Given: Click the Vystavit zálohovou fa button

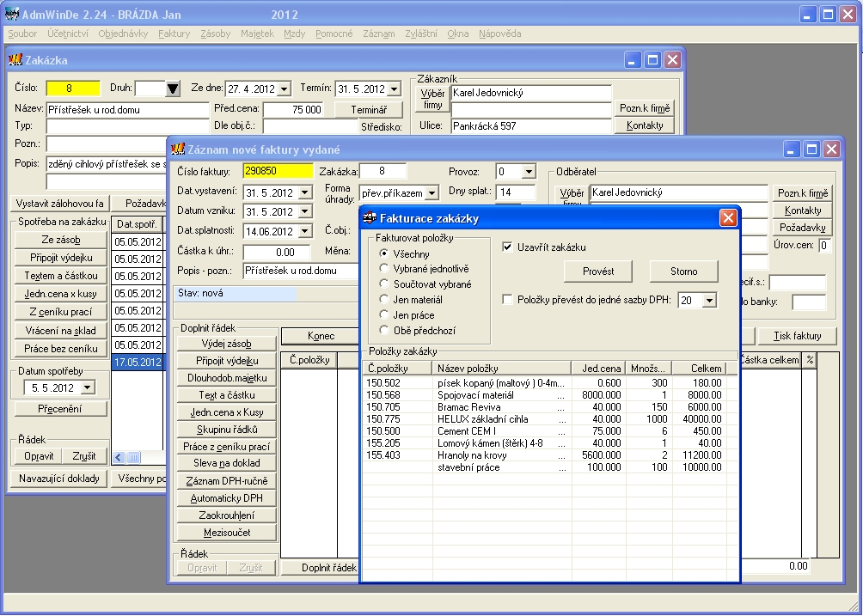Looking at the screenshot, I should [x=60, y=204].
